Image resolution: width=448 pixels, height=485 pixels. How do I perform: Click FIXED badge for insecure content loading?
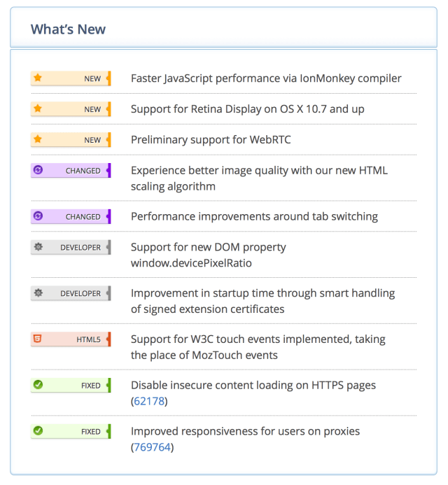pyautogui.click(x=90, y=386)
